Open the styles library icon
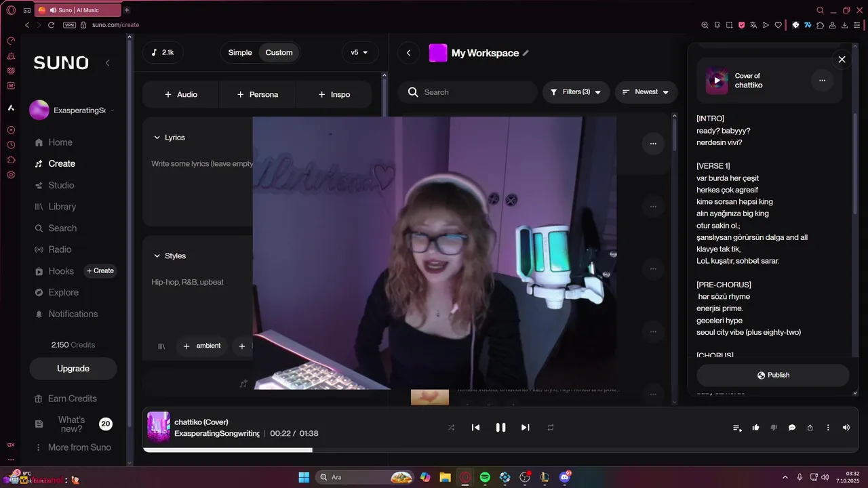 click(161, 346)
